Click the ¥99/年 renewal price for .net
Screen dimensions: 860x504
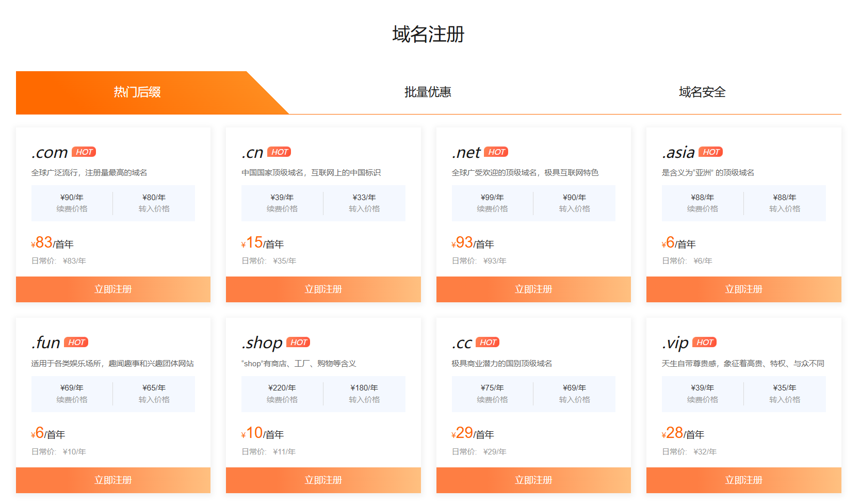(x=492, y=198)
